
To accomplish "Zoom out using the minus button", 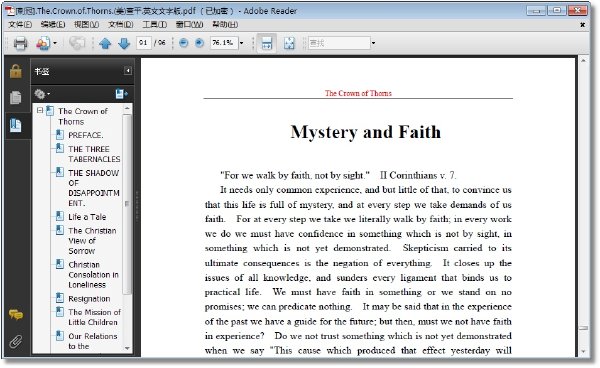I will (x=184, y=43).
